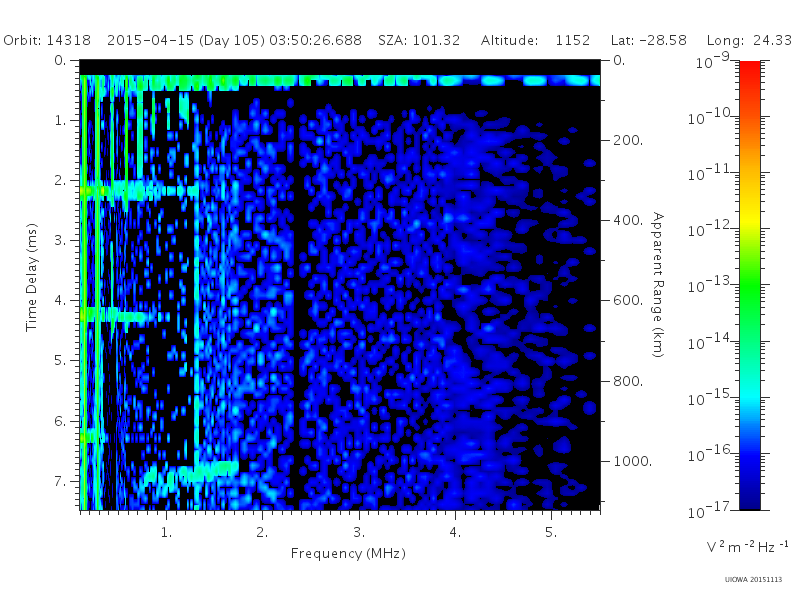Click the V² m⁻² Hz⁻¹ units label
This screenshot has width=800, height=600.
pos(747,547)
